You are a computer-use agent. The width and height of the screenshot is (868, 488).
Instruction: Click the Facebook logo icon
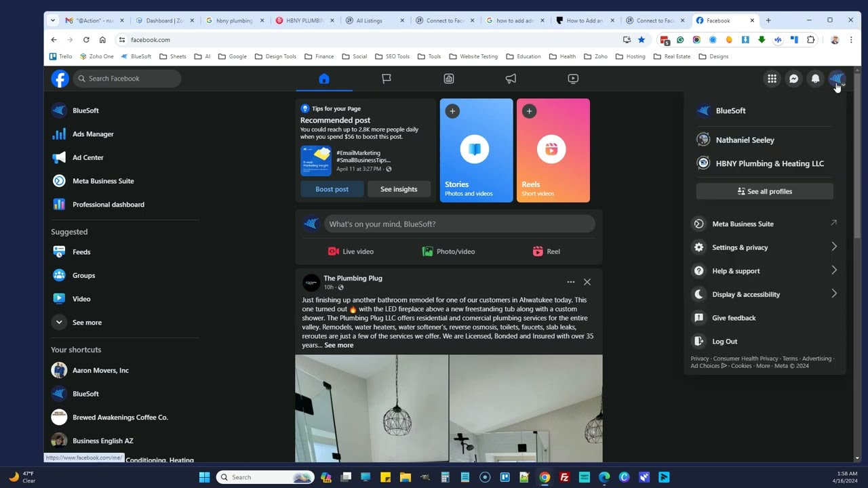[x=60, y=79]
